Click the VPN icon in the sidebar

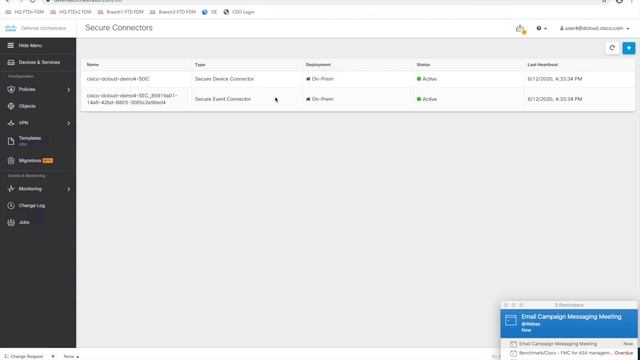[x=11, y=123]
